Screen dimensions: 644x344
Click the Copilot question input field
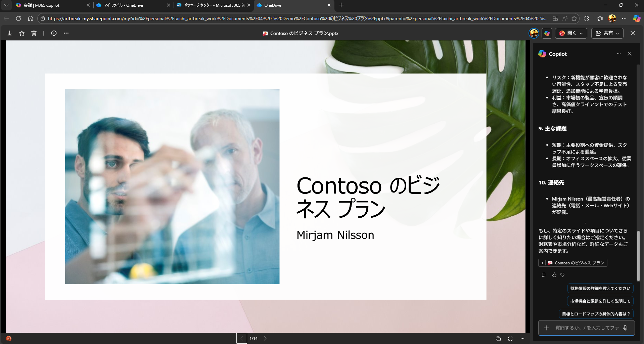coord(586,328)
